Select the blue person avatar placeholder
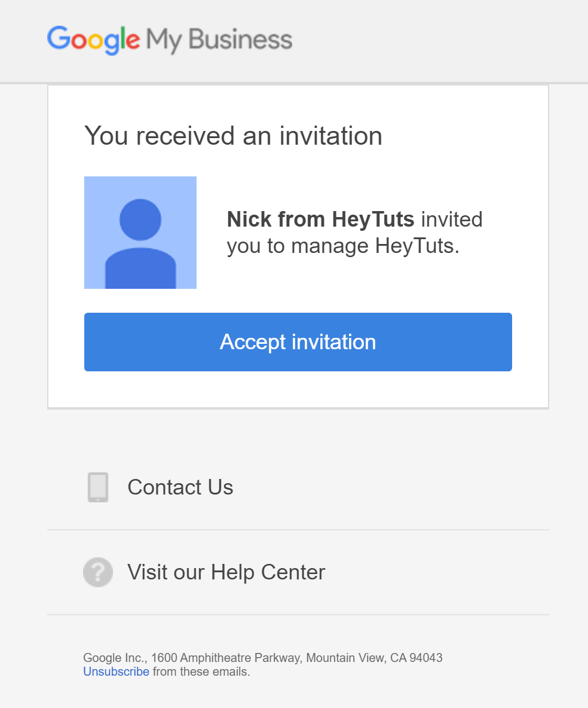The width and height of the screenshot is (588, 708). coord(140,232)
